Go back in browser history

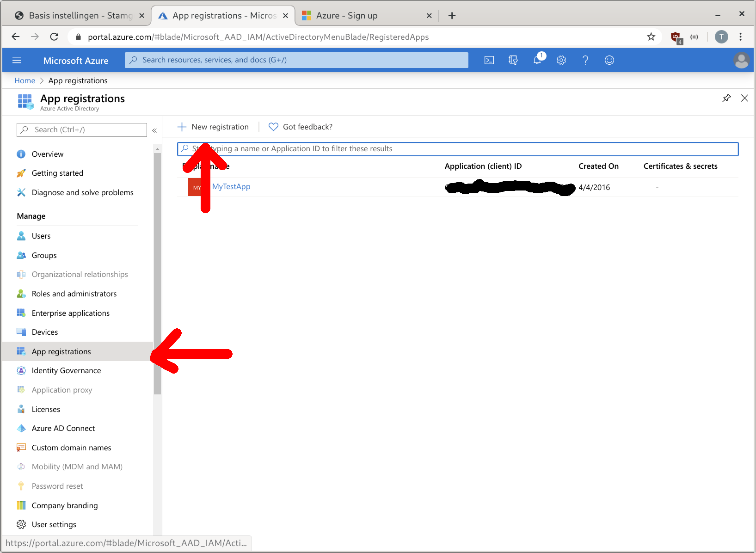(x=16, y=37)
